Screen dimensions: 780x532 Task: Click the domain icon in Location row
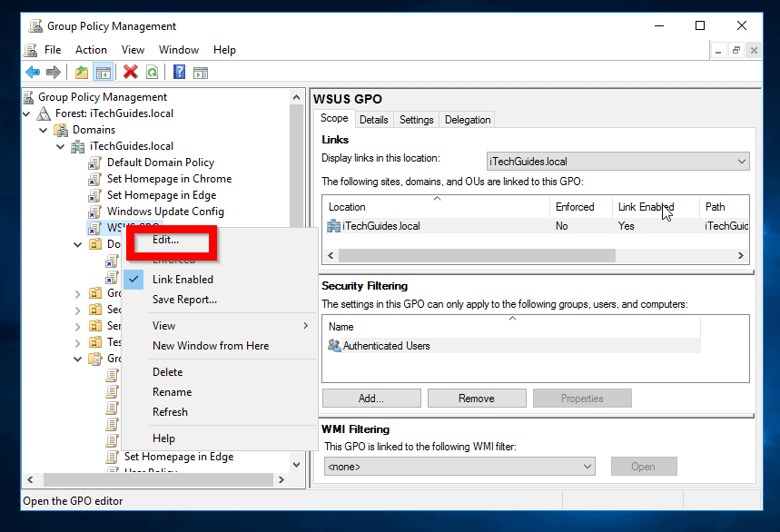pyautogui.click(x=334, y=226)
